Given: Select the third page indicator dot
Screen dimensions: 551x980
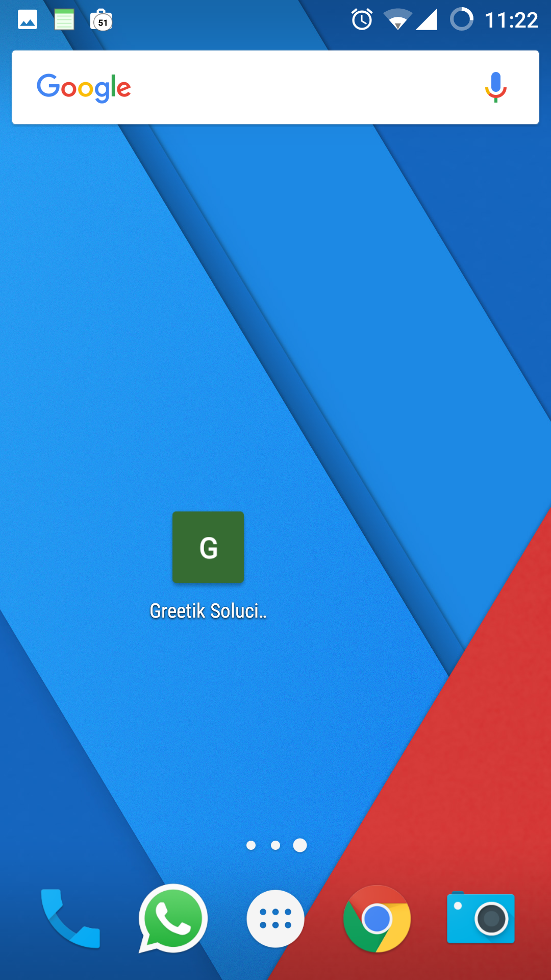Looking at the screenshot, I should [300, 845].
